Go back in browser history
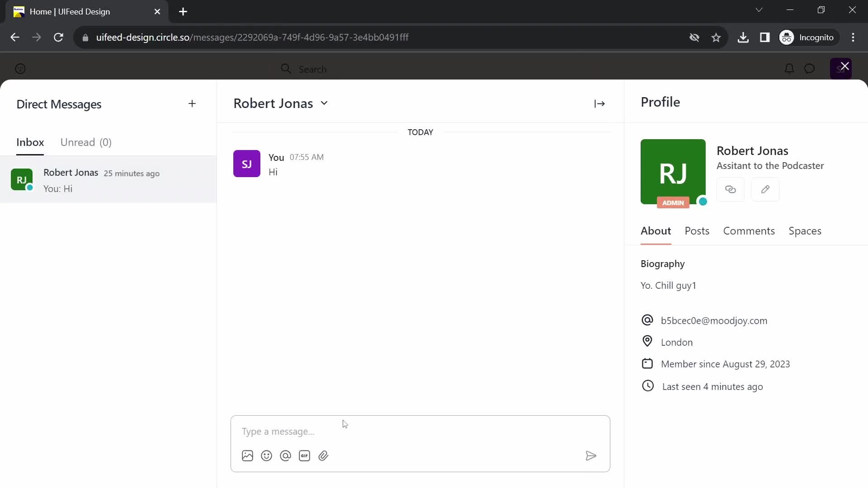Image resolution: width=868 pixels, height=488 pixels. pyautogui.click(x=15, y=38)
